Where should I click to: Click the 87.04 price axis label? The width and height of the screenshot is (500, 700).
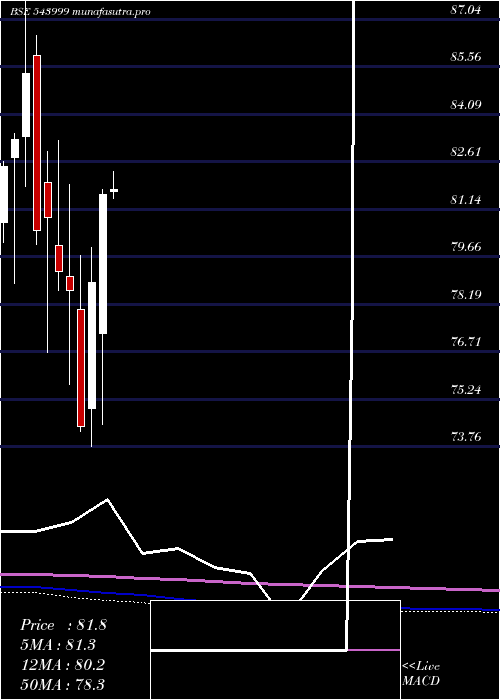pyautogui.click(x=466, y=9)
